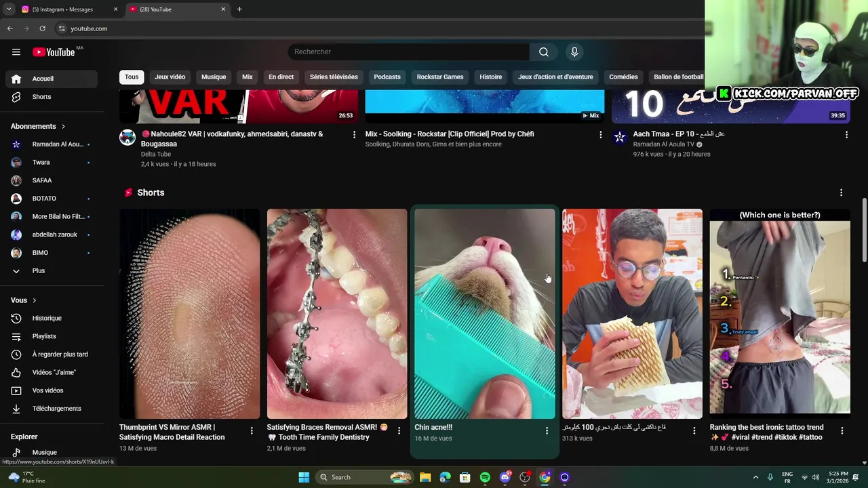Viewport: 868px width, 488px height.
Task: Open abdellah zarouk subscription channel
Action: (x=52, y=235)
